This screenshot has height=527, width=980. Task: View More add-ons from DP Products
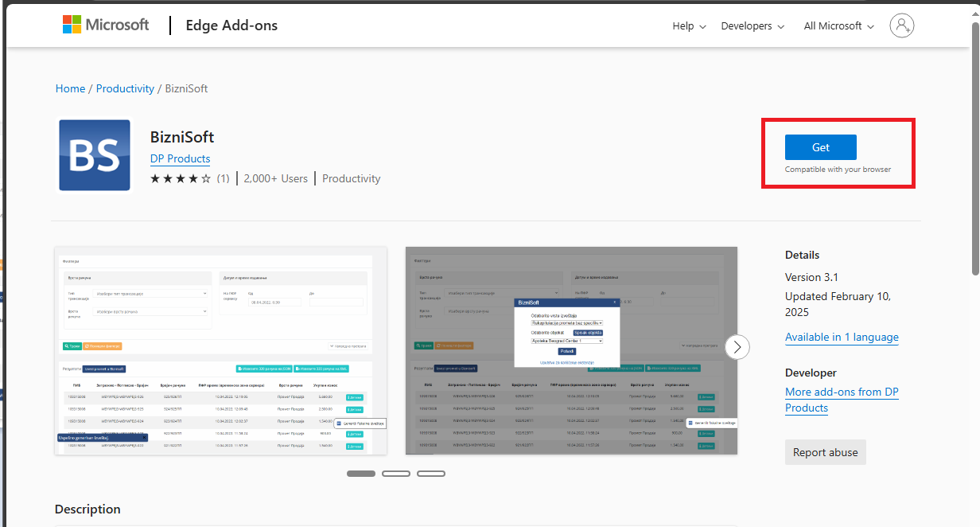coord(842,400)
